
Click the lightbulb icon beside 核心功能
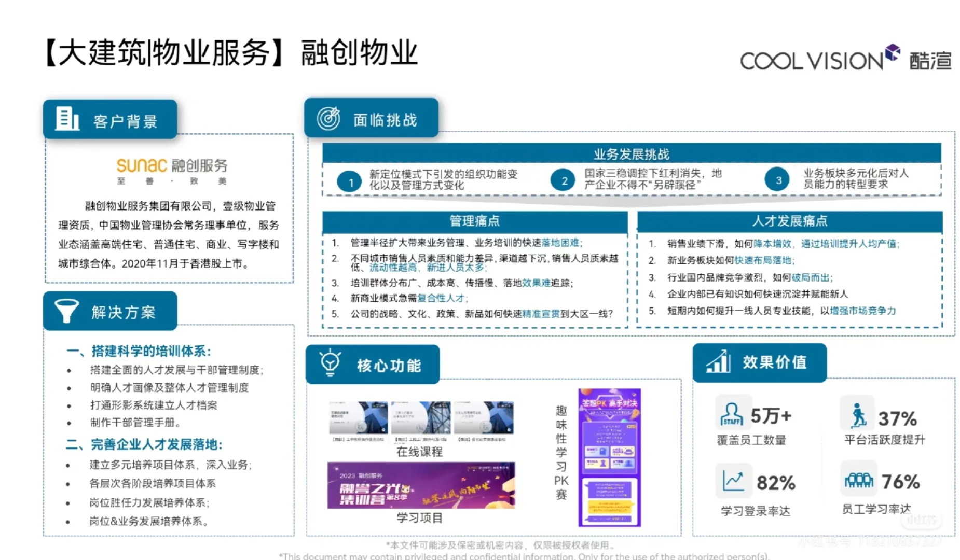[x=330, y=364]
